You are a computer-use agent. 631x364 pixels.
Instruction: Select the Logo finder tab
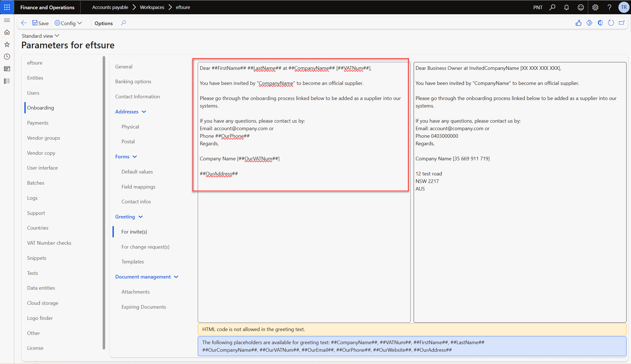point(40,318)
